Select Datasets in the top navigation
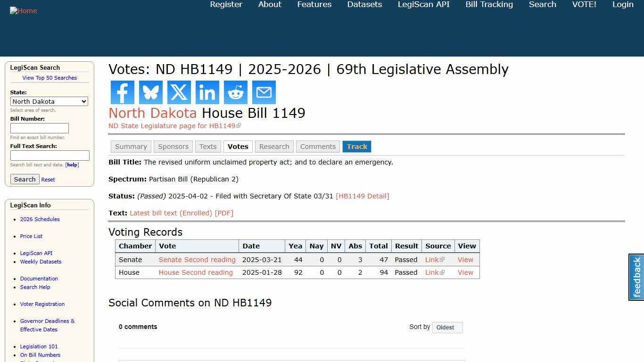Image resolution: width=644 pixels, height=362 pixels. coord(364,5)
